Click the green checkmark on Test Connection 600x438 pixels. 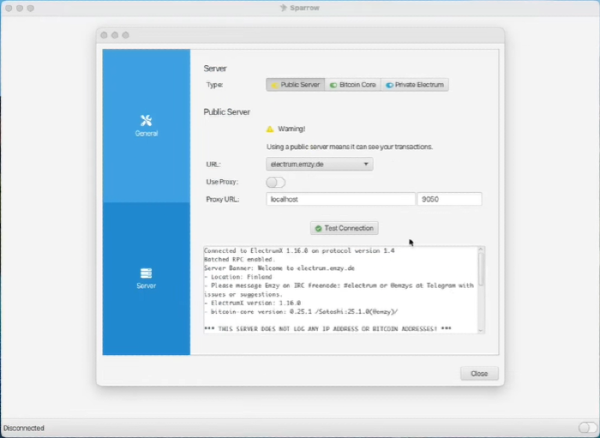318,228
